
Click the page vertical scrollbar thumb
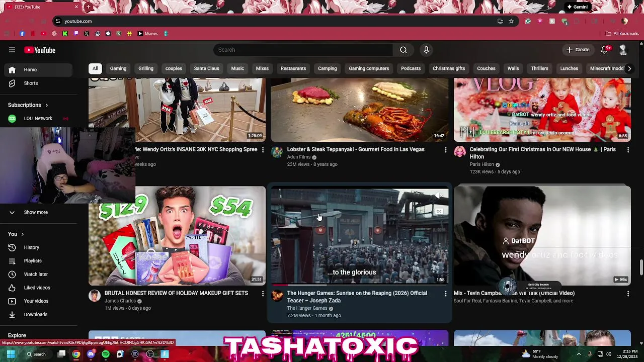(x=641, y=267)
